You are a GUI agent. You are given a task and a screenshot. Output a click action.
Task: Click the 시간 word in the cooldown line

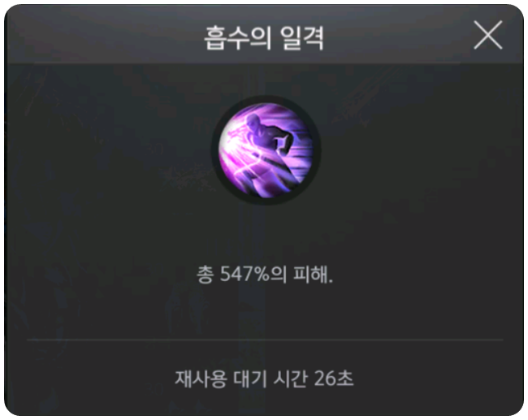(x=290, y=379)
